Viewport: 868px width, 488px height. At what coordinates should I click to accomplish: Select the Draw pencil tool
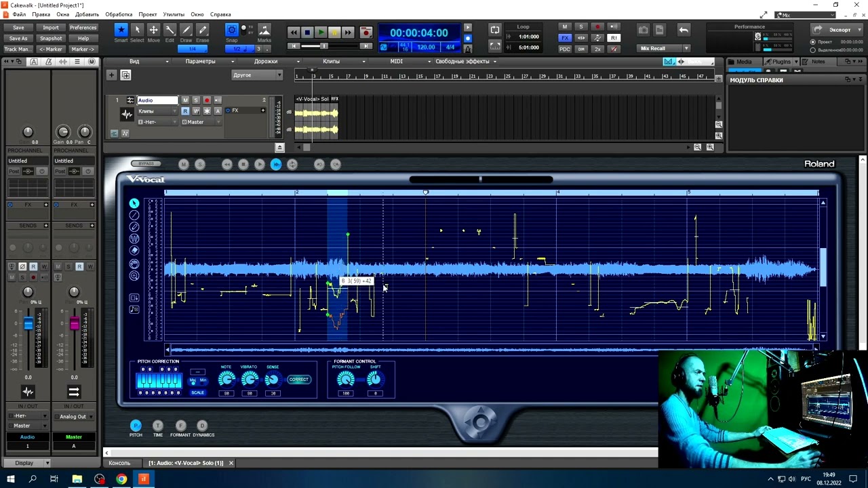point(186,30)
